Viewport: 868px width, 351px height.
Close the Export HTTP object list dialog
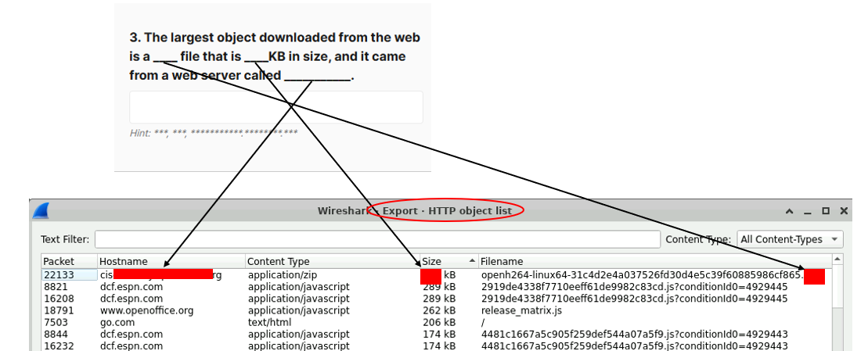pyautogui.click(x=843, y=211)
